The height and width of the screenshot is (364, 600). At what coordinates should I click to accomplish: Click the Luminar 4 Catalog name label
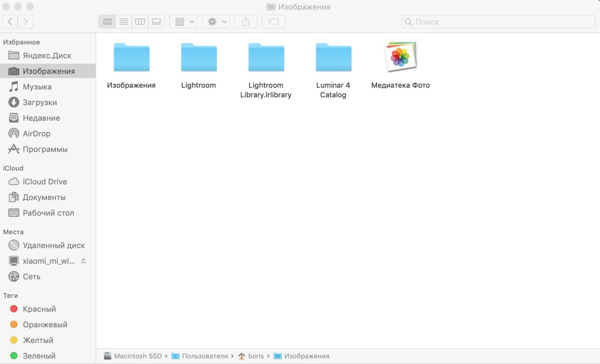coord(333,90)
